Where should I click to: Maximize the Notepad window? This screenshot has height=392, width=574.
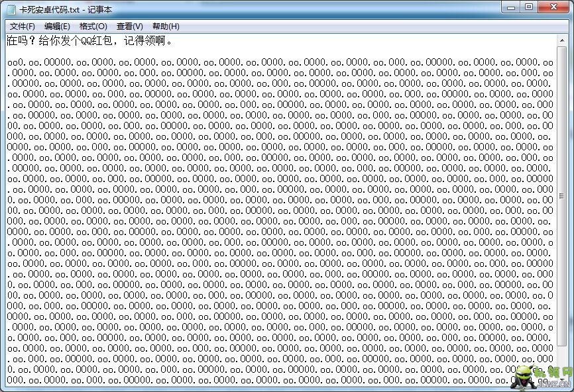pos(529,7)
